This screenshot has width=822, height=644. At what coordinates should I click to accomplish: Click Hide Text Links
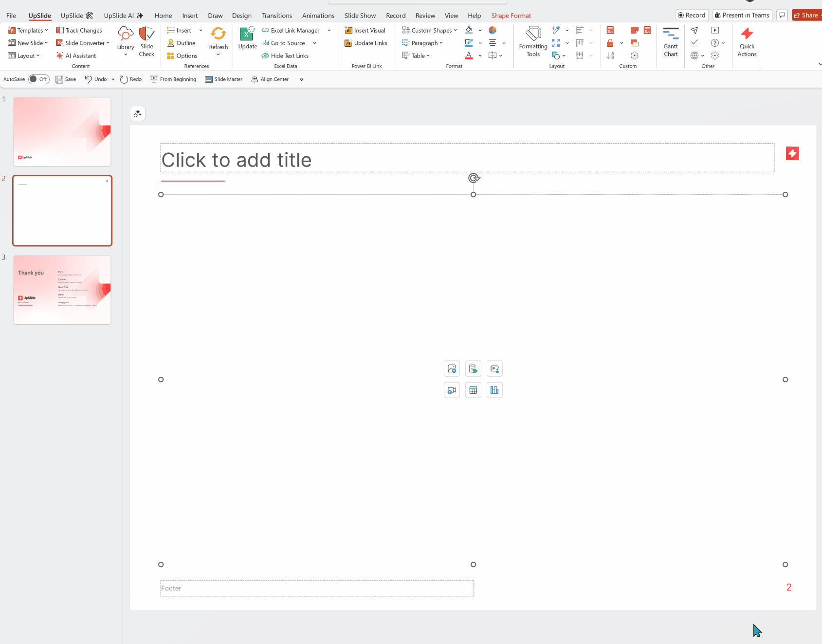pos(285,55)
